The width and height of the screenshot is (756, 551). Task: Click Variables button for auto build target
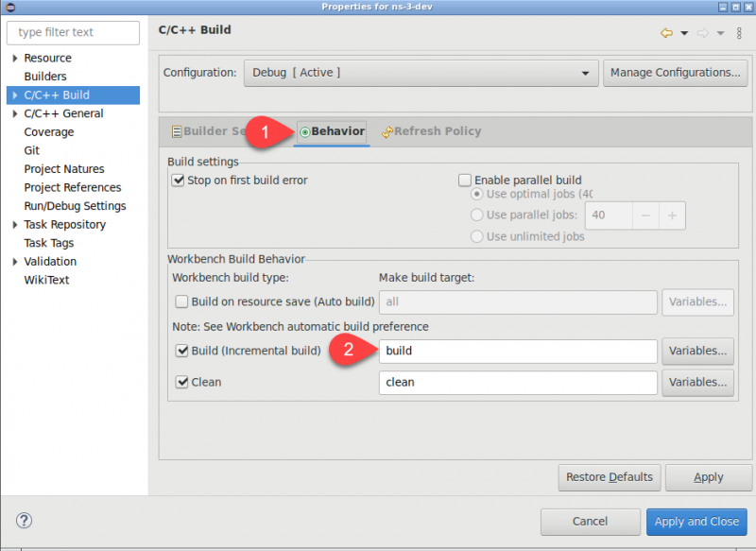pos(697,302)
